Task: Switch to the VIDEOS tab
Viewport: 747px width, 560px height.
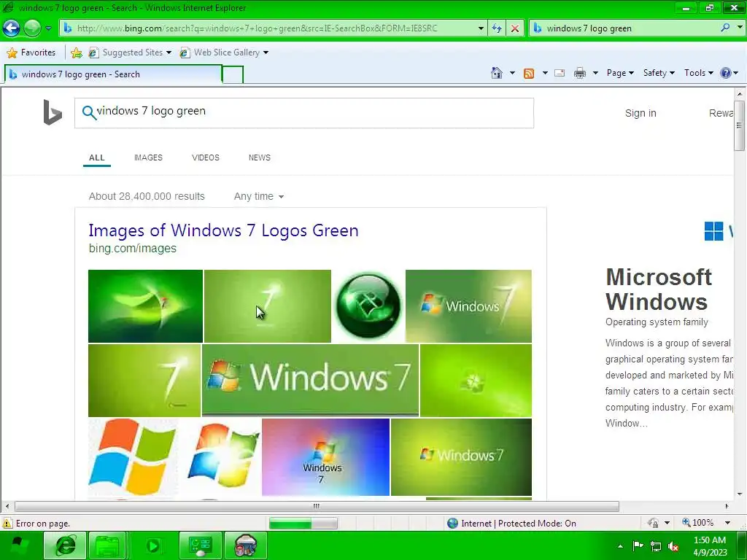Action: click(x=205, y=157)
